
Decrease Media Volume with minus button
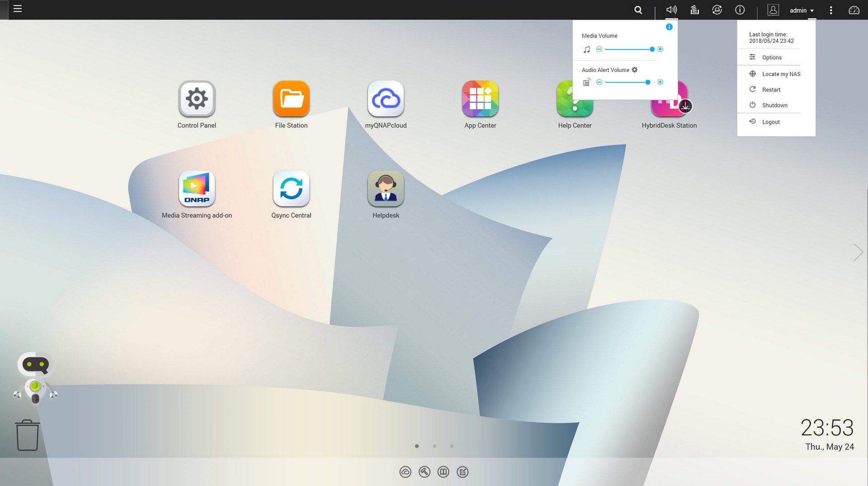click(x=599, y=49)
